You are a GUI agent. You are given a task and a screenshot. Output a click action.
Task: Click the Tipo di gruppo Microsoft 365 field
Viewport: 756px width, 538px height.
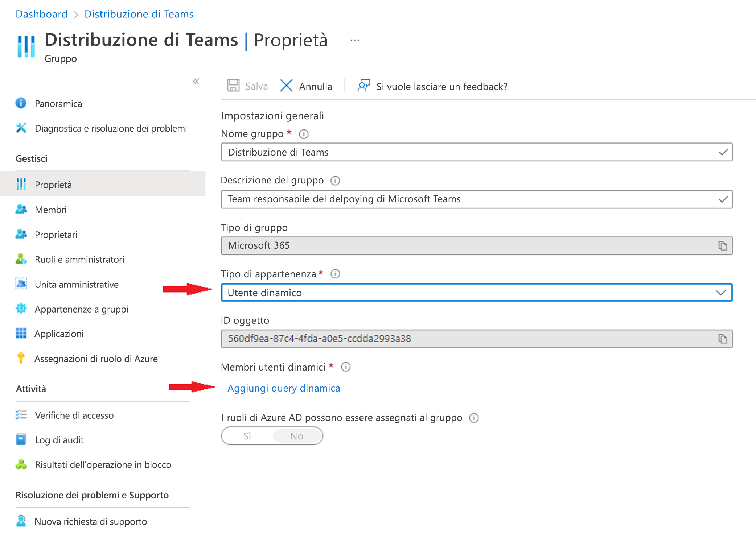point(477,246)
